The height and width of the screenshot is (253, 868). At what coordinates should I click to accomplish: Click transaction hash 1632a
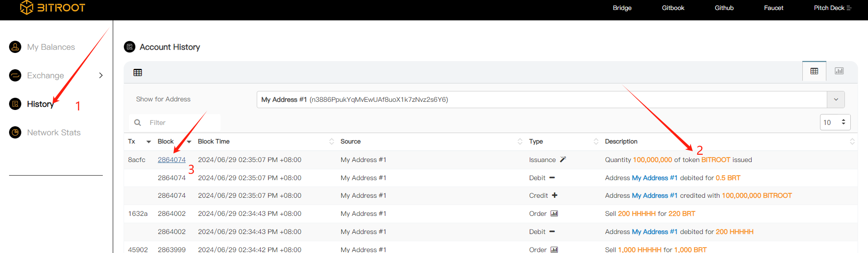coord(138,214)
